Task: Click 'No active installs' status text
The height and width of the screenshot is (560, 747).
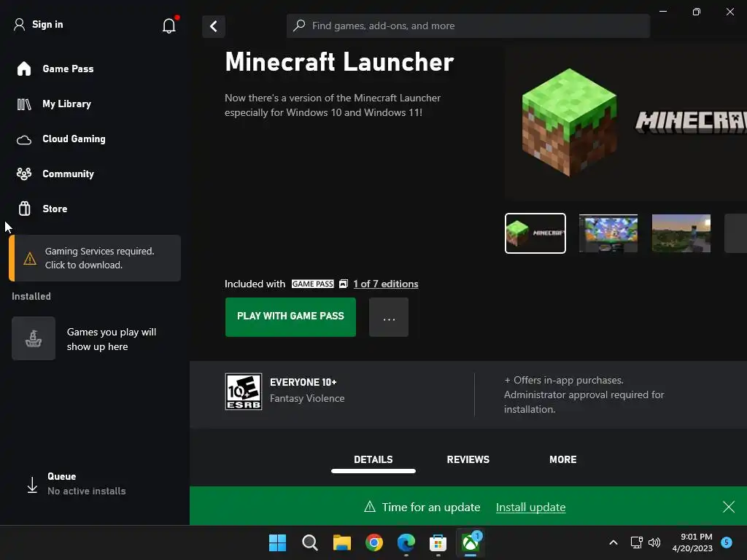Action: pyautogui.click(x=87, y=491)
